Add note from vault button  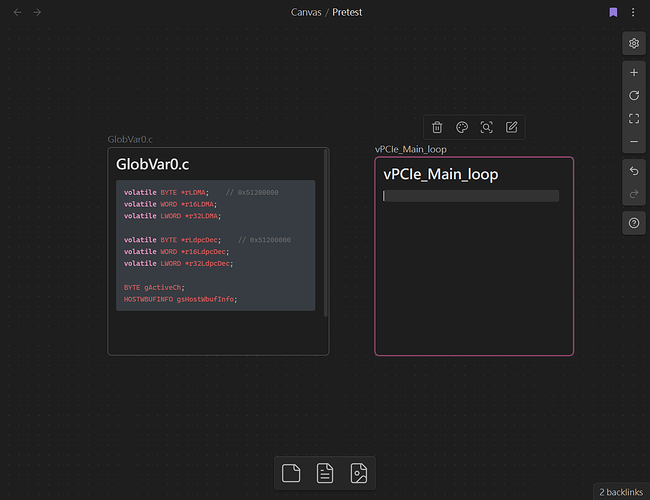pyautogui.click(x=325, y=474)
